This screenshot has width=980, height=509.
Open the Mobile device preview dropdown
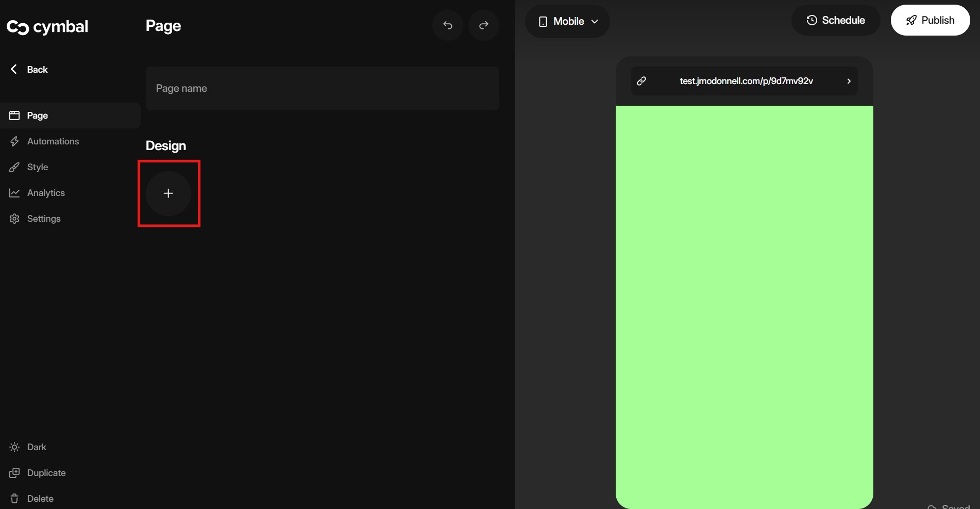567,21
